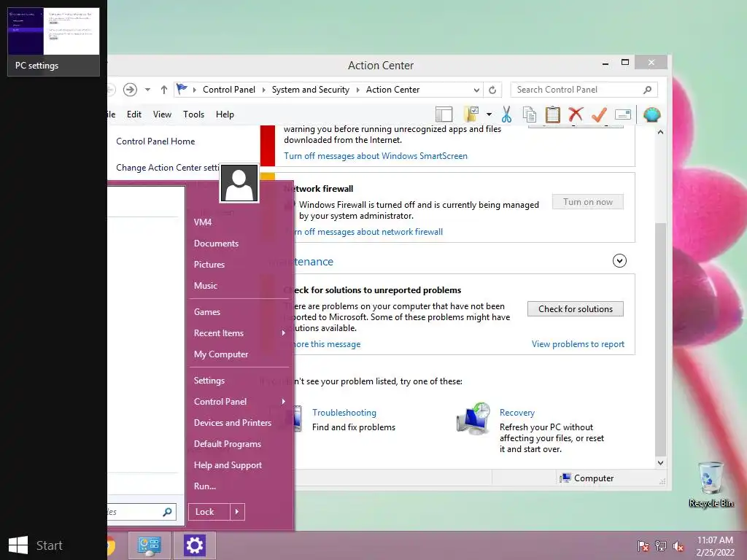Click PC settings gear taskbar icon
Screen dimensions: 747x560
194,545
